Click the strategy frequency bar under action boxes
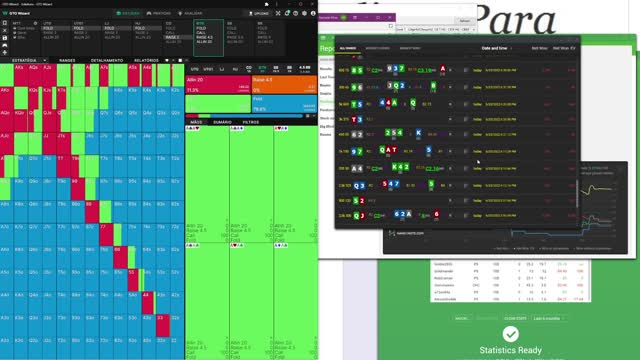Screen dimensions: 640x360 tap(244, 116)
